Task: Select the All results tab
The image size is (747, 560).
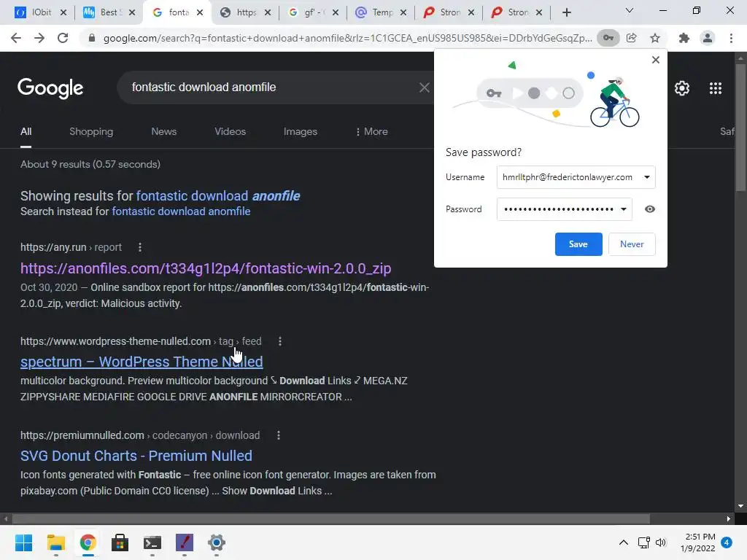Action: point(26,131)
